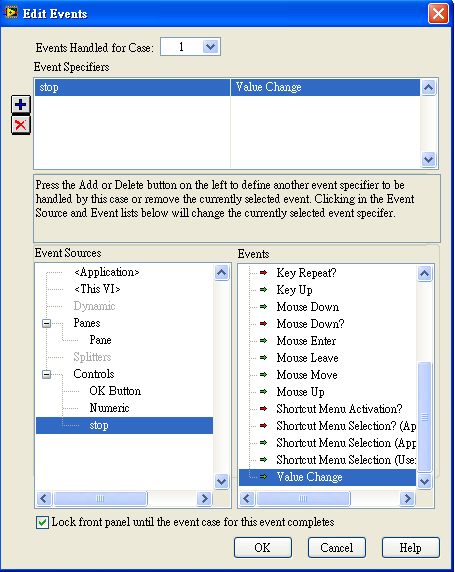Click Event Sources horizontal scroll right arrow
This screenshot has height=572, width=455.
tap(204, 499)
